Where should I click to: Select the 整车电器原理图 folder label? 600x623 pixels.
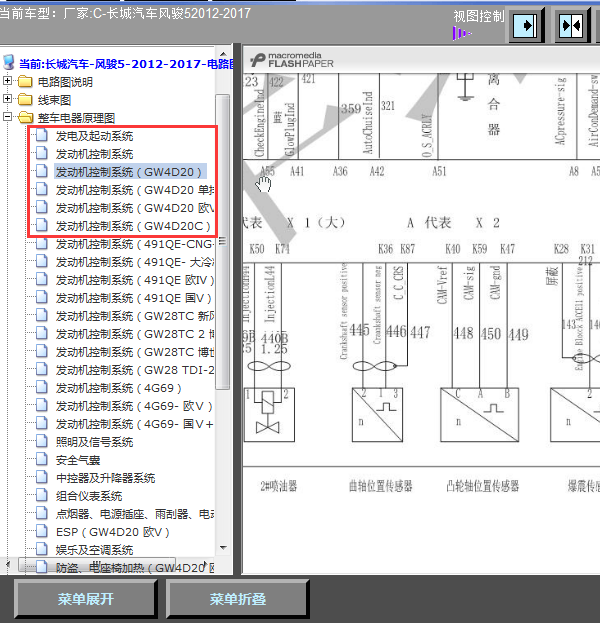tap(76, 118)
